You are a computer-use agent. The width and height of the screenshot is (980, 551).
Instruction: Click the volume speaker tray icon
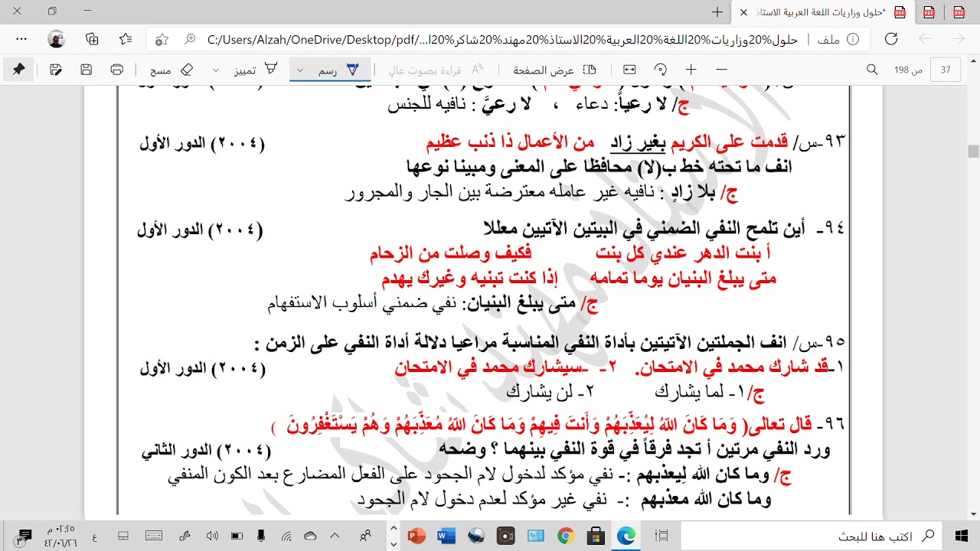[212, 536]
